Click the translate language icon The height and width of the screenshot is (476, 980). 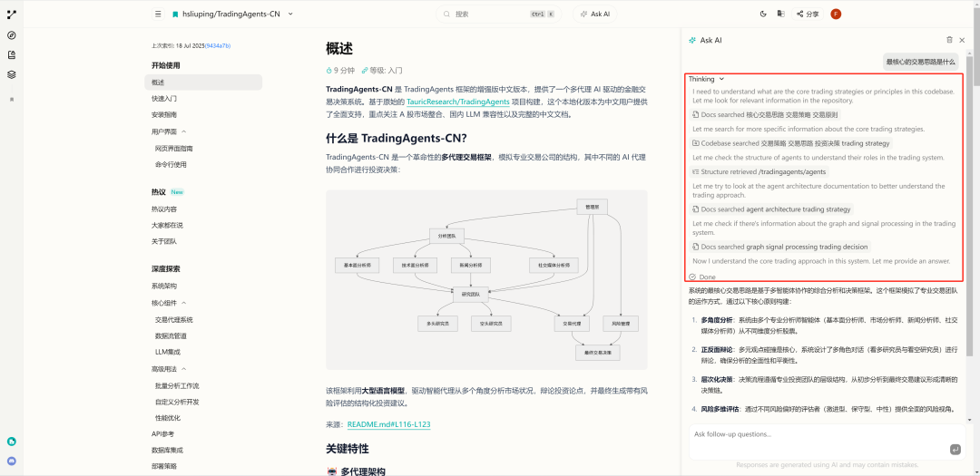point(780,14)
